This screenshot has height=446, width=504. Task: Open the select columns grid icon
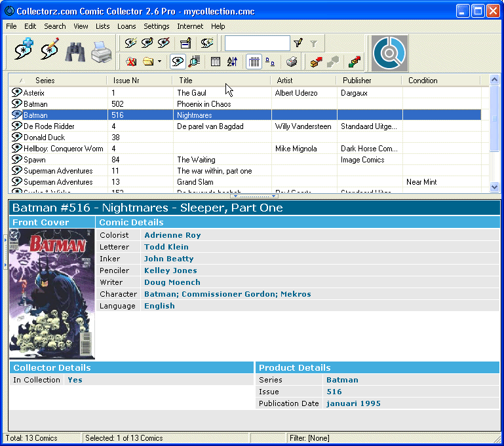[216, 62]
